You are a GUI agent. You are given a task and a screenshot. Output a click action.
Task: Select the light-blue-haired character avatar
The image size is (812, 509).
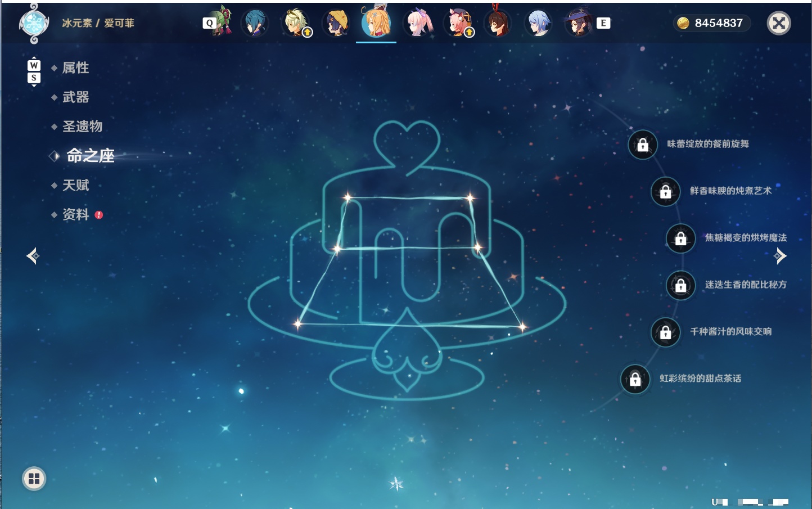(x=538, y=24)
